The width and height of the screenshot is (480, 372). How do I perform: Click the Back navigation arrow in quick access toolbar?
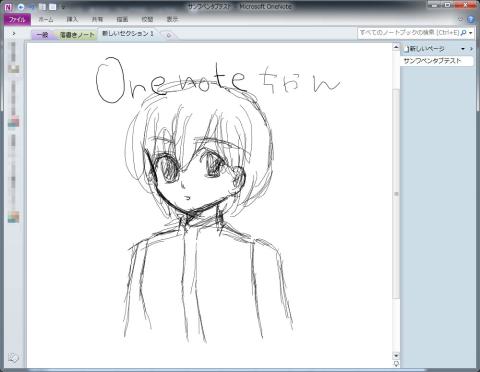pyautogui.click(x=21, y=7)
